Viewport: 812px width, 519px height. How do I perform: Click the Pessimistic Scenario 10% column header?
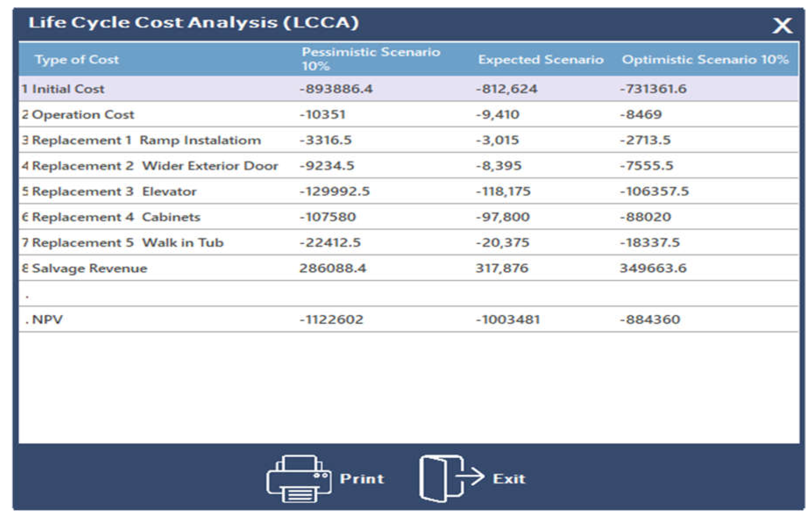click(x=371, y=59)
